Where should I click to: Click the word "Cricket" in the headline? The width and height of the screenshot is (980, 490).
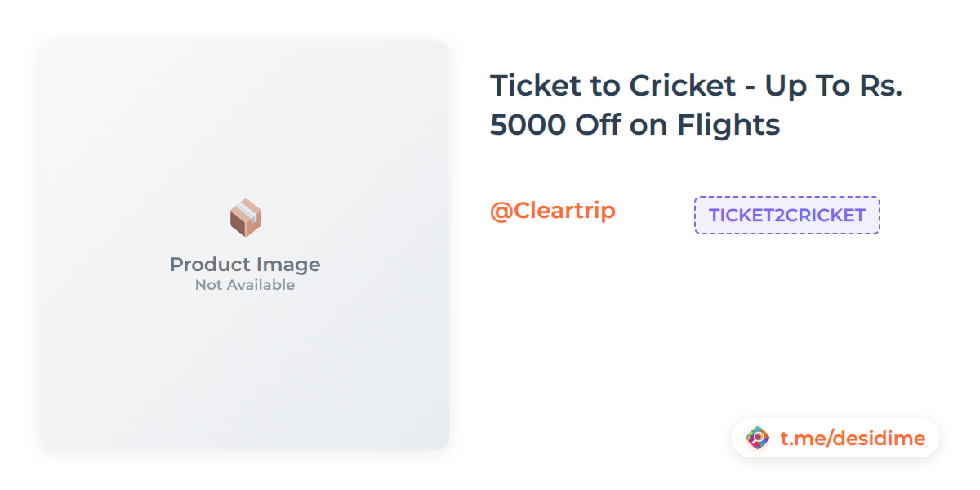(x=670, y=85)
